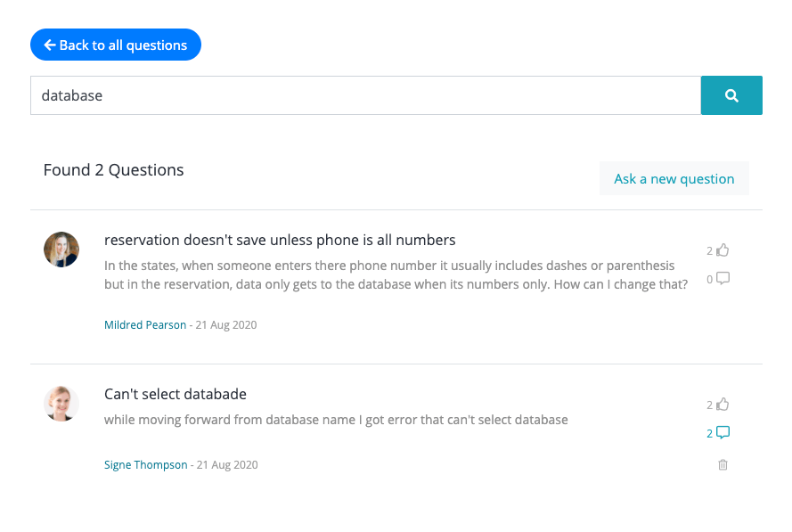Open comments on the reservation question
Viewport: 792px width, 532px height.
pyautogui.click(x=723, y=279)
